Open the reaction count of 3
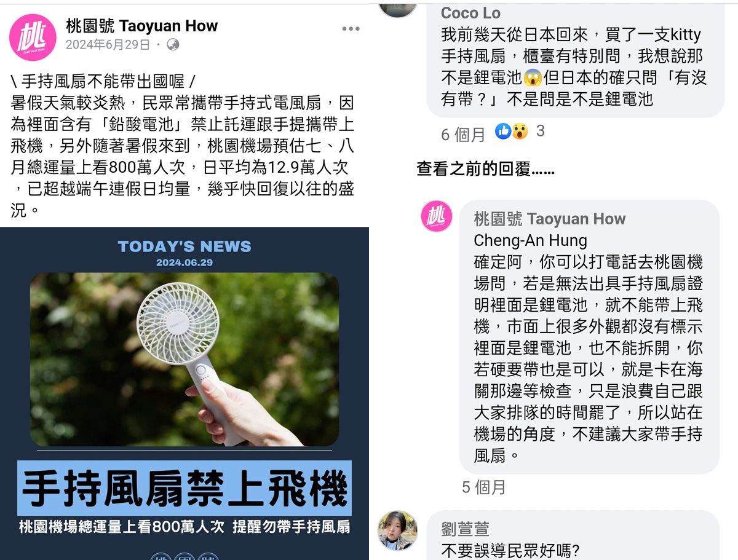738x560 pixels. 541,131
